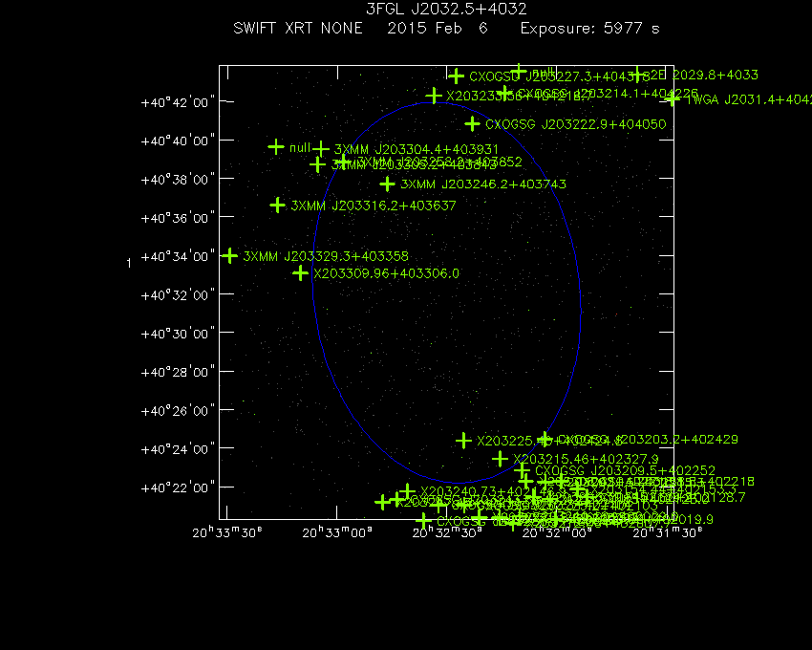Click right ascension label 20h33m30s

coord(227,532)
